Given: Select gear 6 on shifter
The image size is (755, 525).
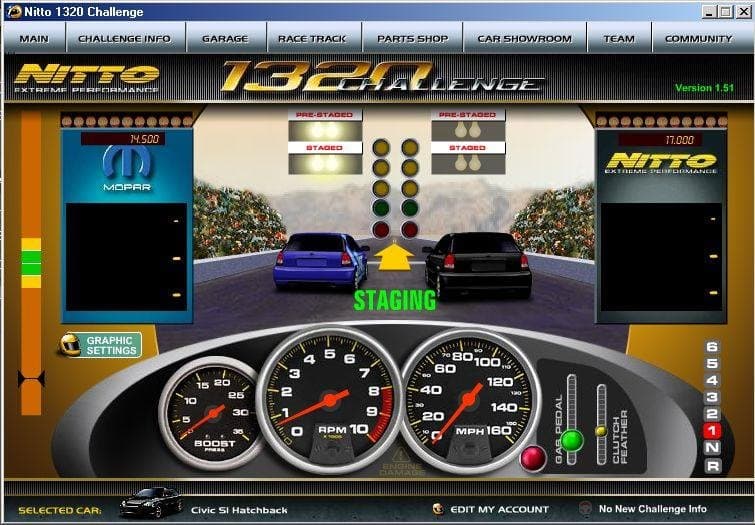Looking at the screenshot, I should tap(712, 347).
